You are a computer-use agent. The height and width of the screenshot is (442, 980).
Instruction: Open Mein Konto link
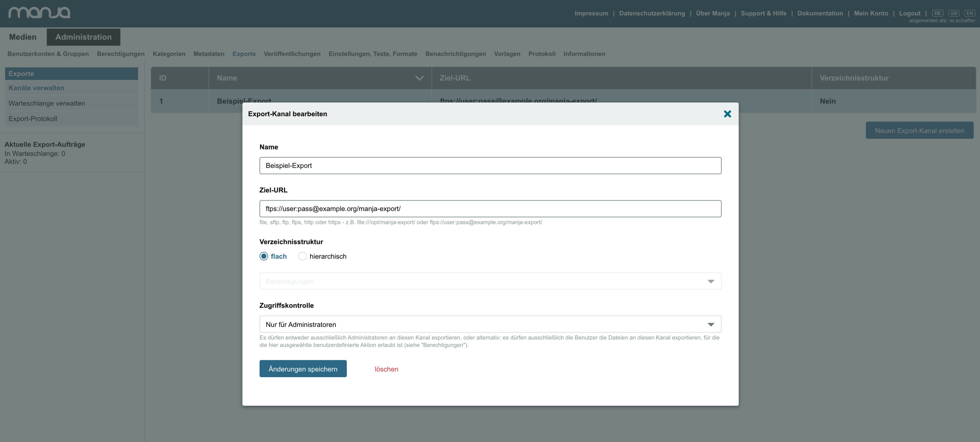tap(871, 13)
